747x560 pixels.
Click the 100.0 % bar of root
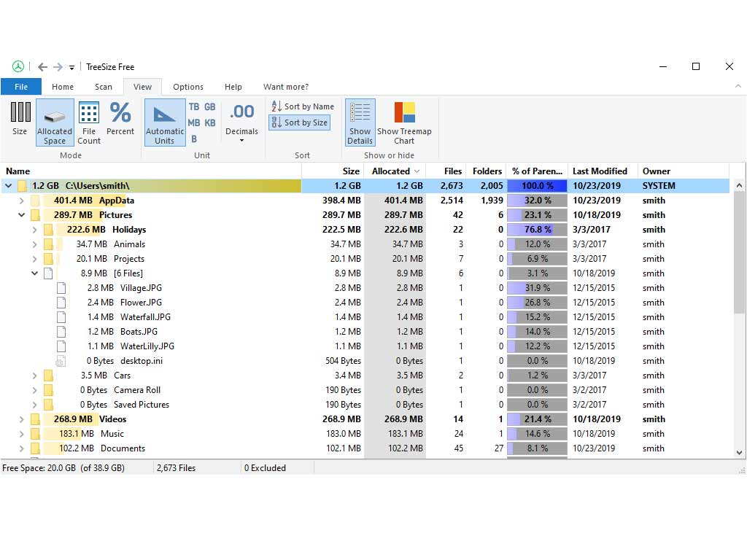(537, 186)
